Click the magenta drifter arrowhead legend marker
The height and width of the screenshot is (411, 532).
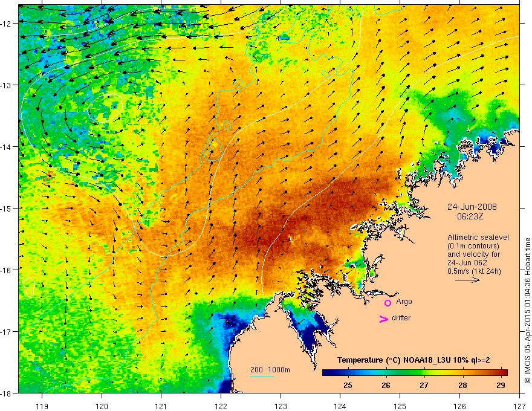(384, 319)
